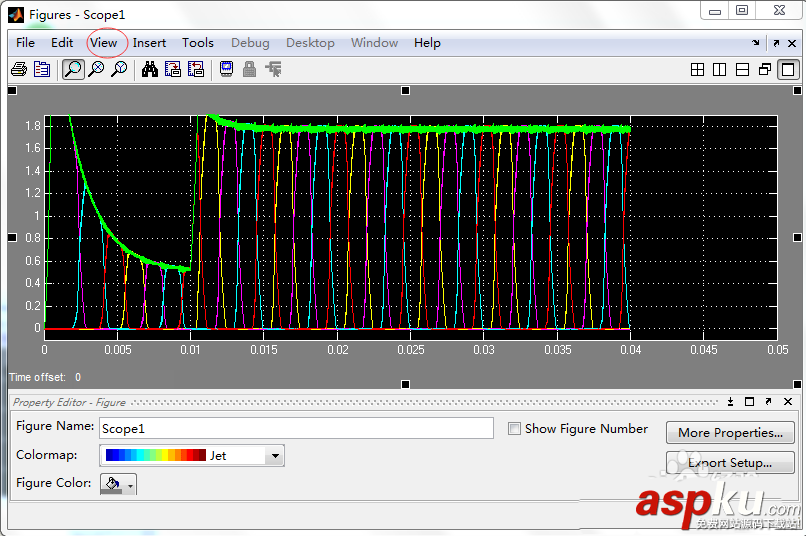Image resolution: width=806 pixels, height=536 pixels.
Task: Open the scope Parameters icon
Action: (x=41, y=69)
